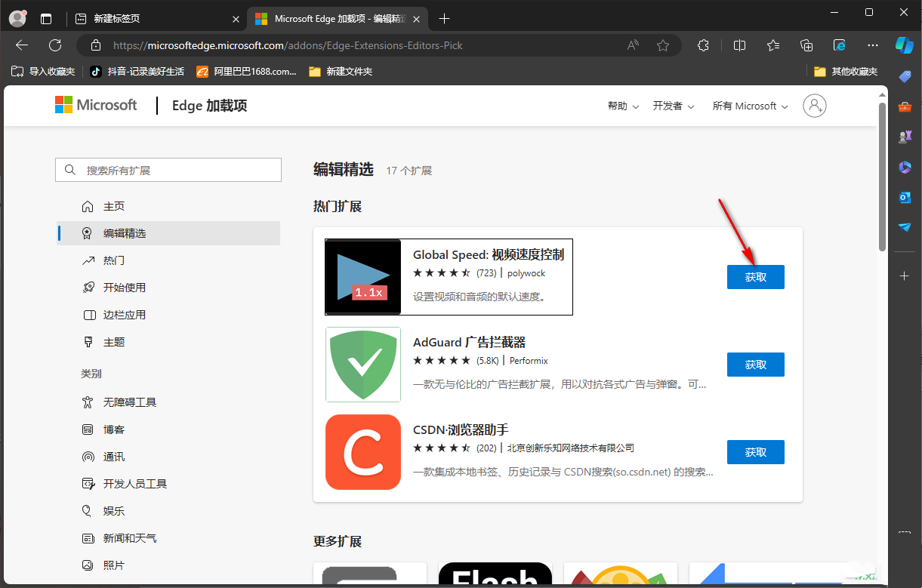This screenshot has height=588, width=922.
Task: Open the Favorites hub in the toolbar
Action: click(772, 45)
